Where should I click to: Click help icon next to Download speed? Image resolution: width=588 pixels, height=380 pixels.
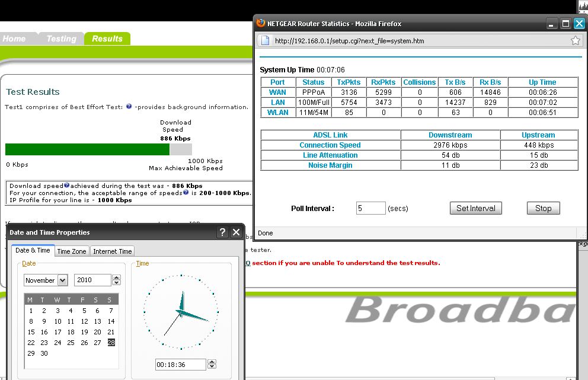point(66,186)
